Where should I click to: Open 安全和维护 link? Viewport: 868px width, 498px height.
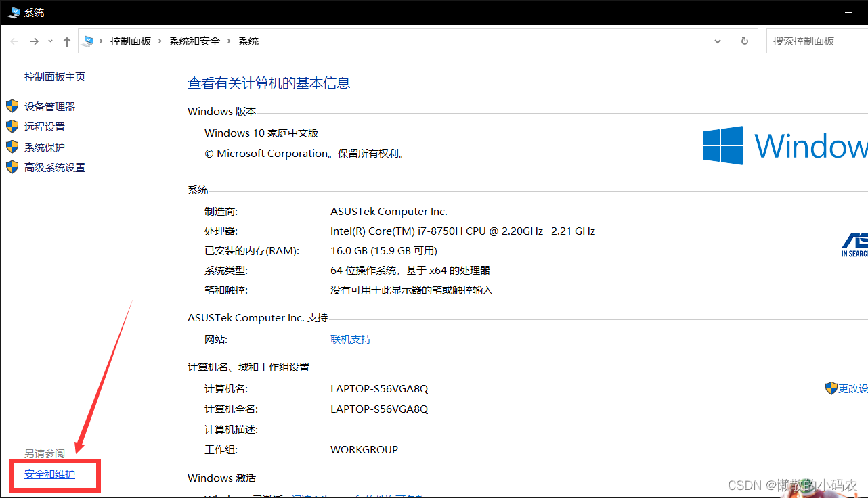tap(50, 474)
